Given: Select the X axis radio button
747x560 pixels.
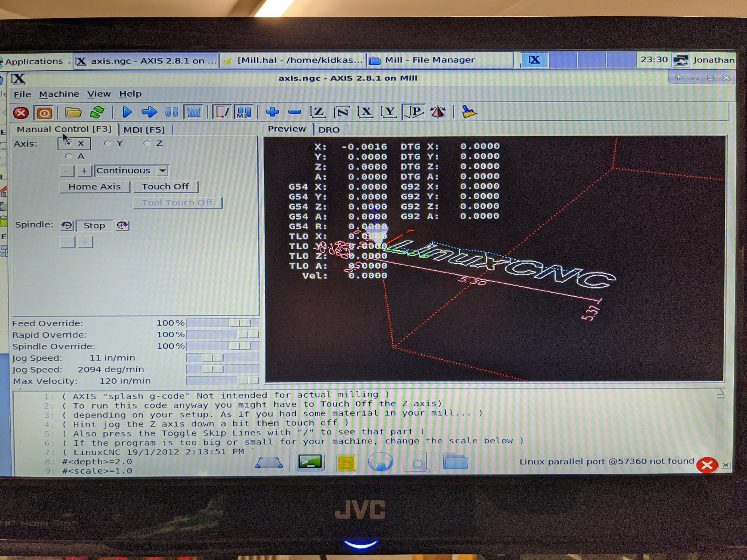Looking at the screenshot, I should coord(74,144).
